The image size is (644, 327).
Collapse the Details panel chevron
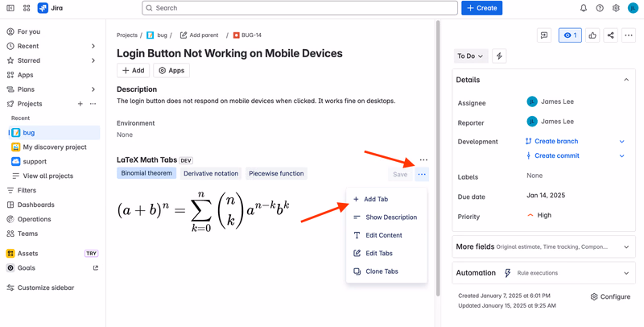pos(626,80)
